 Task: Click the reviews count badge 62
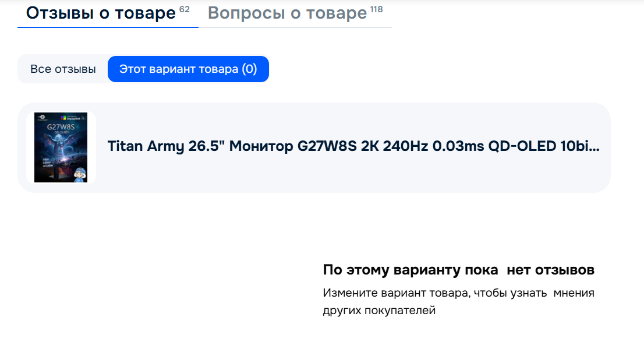tap(185, 9)
